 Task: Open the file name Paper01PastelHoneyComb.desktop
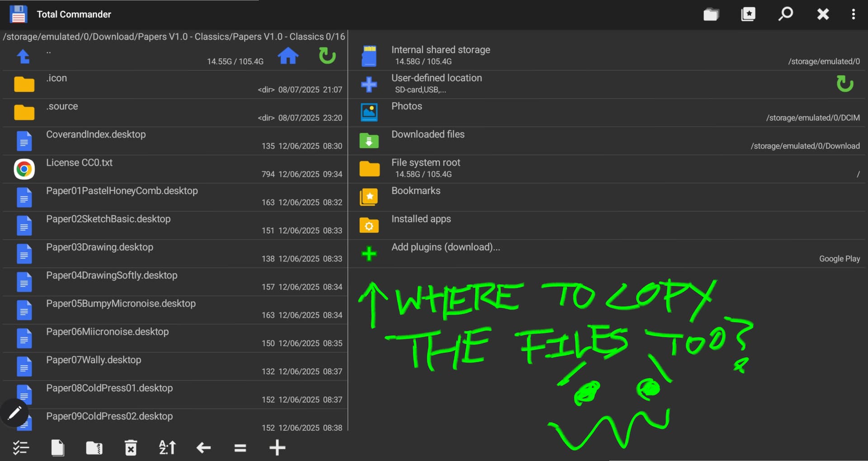coord(122,191)
